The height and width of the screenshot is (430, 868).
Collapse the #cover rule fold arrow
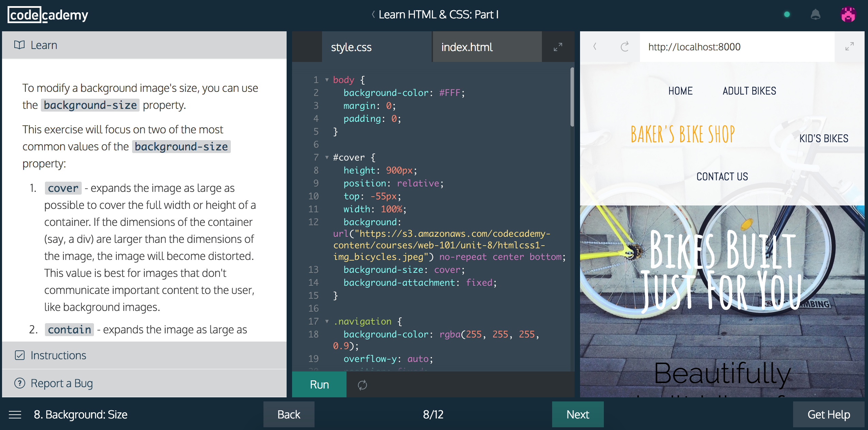pyautogui.click(x=327, y=158)
